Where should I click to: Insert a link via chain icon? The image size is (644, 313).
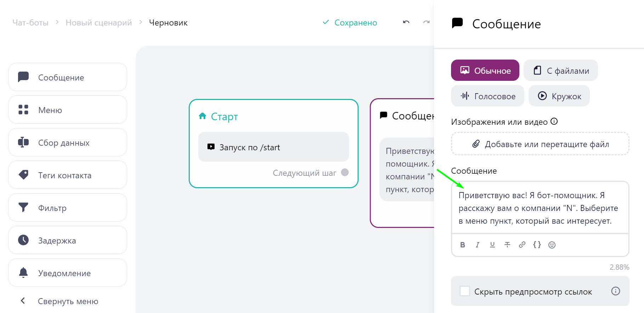click(522, 245)
